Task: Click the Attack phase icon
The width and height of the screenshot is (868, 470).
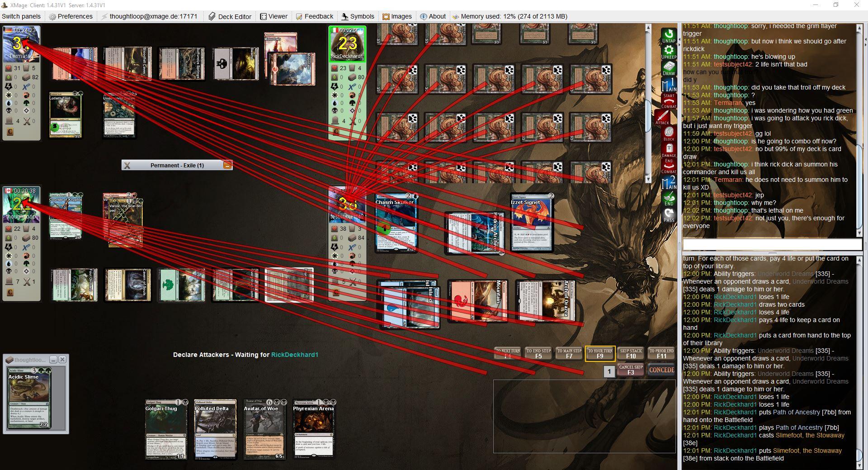Action: click(x=663, y=117)
